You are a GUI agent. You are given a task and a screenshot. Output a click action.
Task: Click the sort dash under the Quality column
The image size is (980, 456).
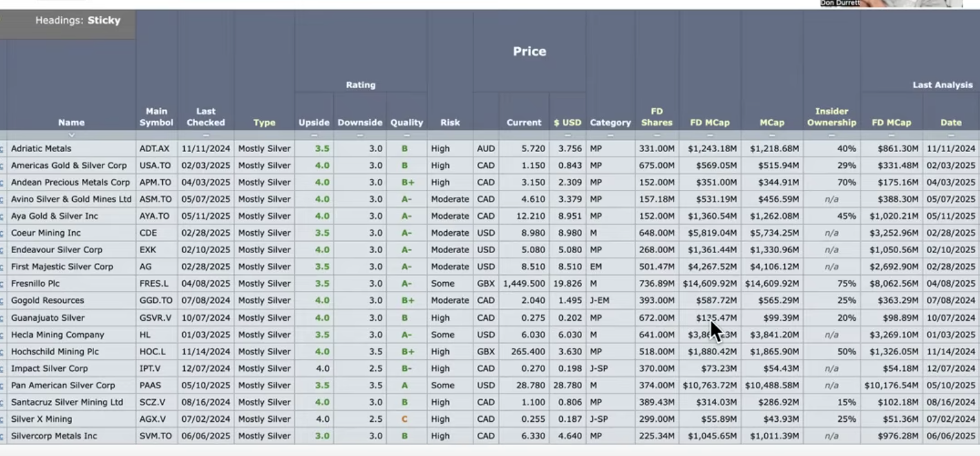[x=406, y=135]
